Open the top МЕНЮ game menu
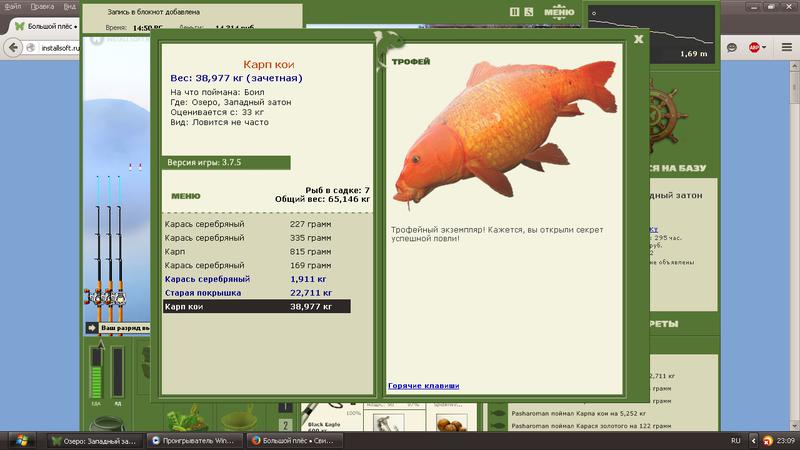800x450 pixels. (559, 12)
